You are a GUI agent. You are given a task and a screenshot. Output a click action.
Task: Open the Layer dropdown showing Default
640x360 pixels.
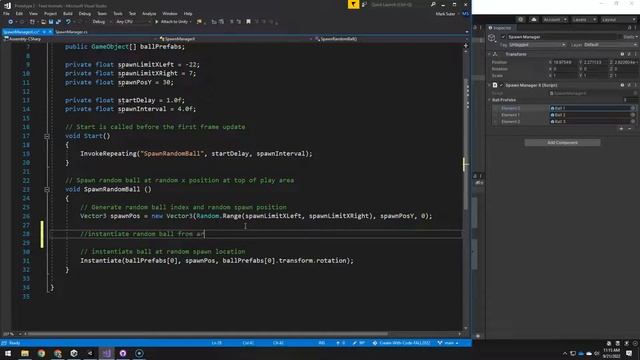(610, 45)
